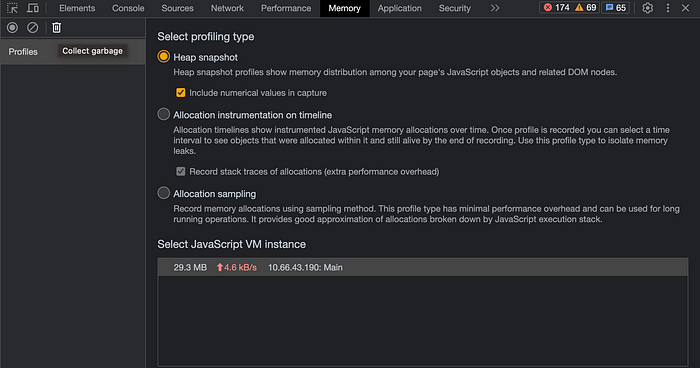Start recording with the take snapshot icon
Image resolution: width=700 pixels, height=368 pixels.
[12, 28]
